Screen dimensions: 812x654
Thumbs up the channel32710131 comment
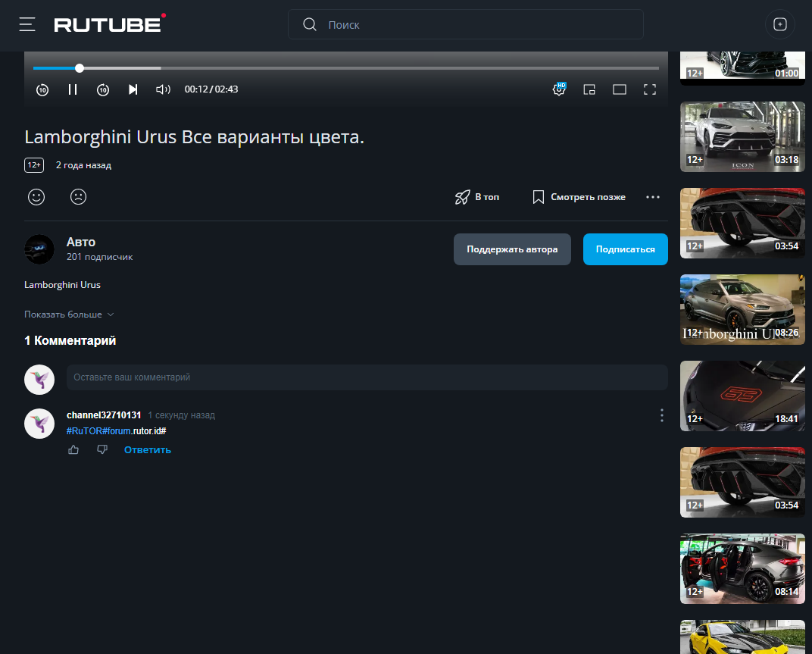(73, 450)
